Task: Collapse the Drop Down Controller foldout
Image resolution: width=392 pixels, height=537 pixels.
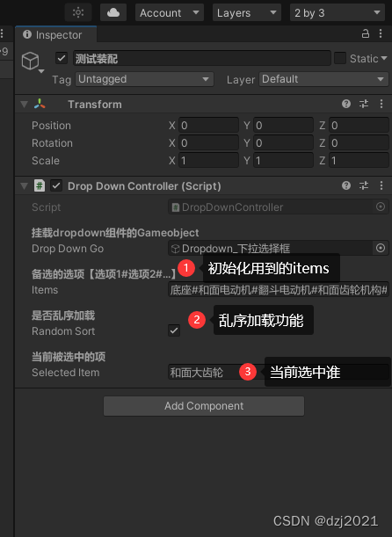Action: (x=24, y=186)
